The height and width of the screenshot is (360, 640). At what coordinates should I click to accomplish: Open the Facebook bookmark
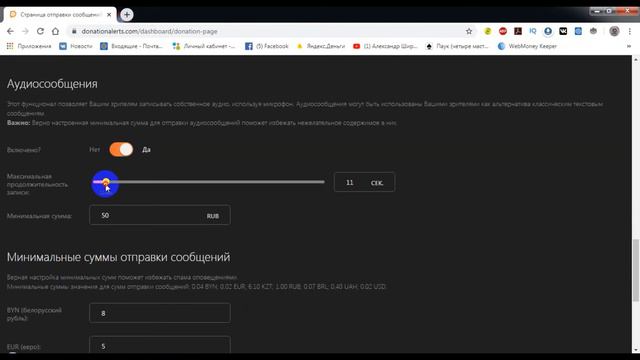[267, 46]
